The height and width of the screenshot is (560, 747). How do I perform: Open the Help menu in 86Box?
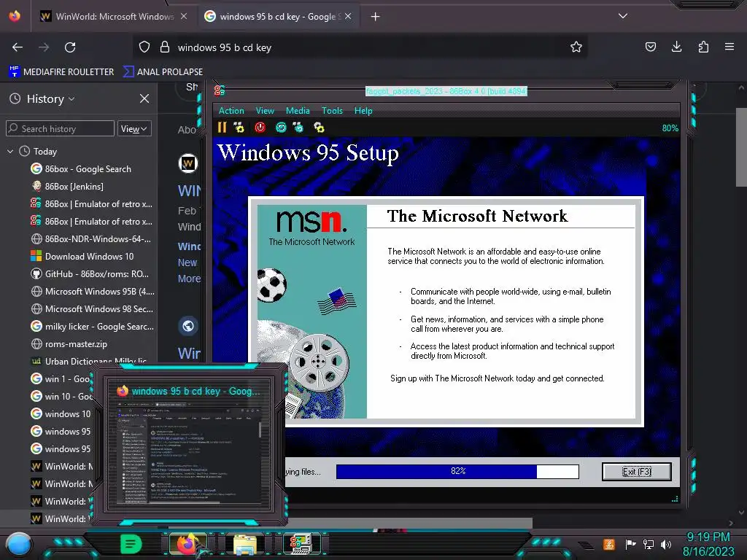[363, 111]
